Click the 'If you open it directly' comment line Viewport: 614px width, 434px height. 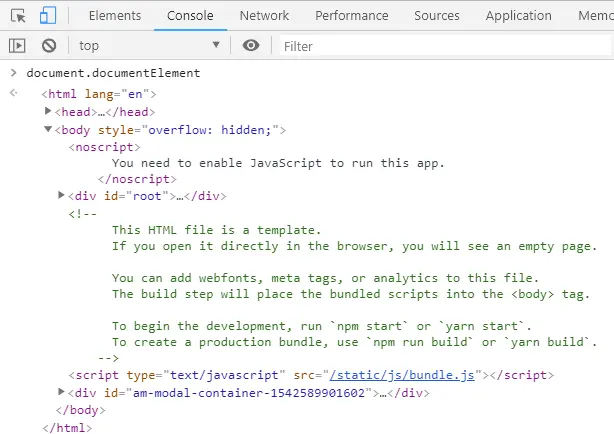(x=354, y=246)
